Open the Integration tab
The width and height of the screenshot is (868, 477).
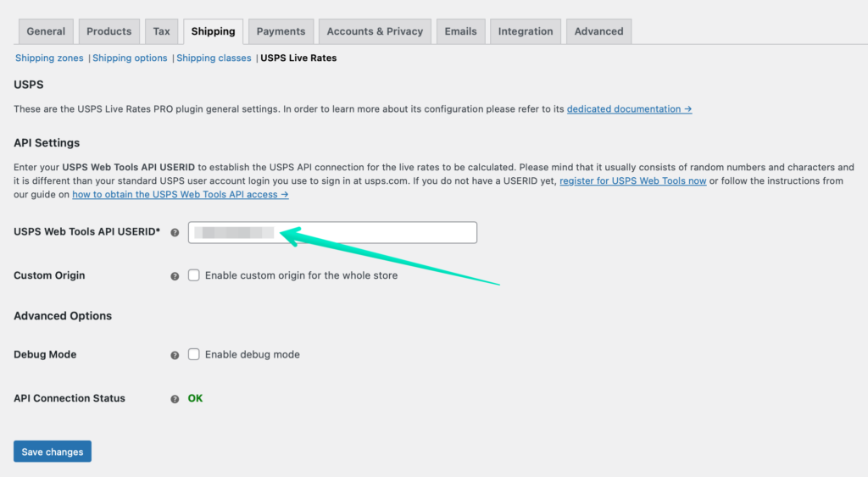526,31
